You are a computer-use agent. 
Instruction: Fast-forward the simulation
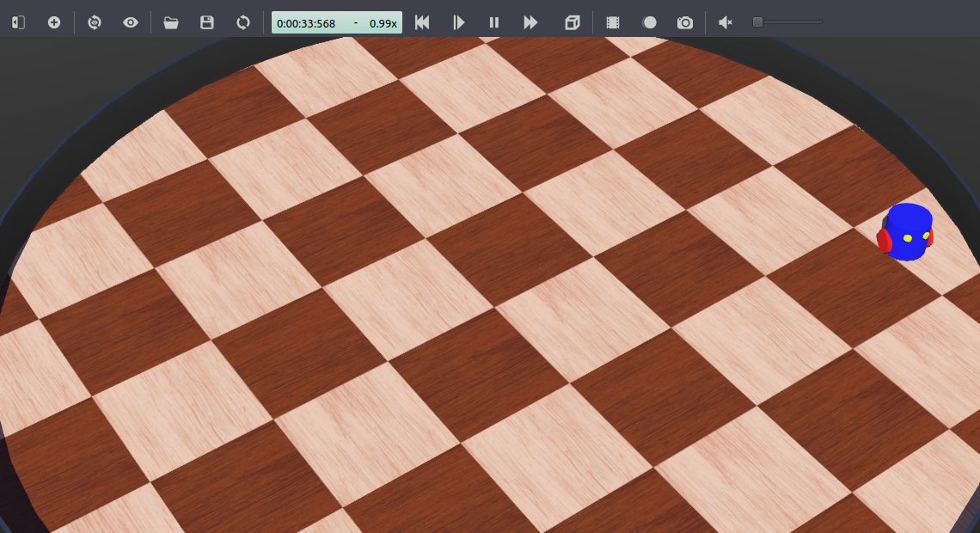(x=530, y=22)
